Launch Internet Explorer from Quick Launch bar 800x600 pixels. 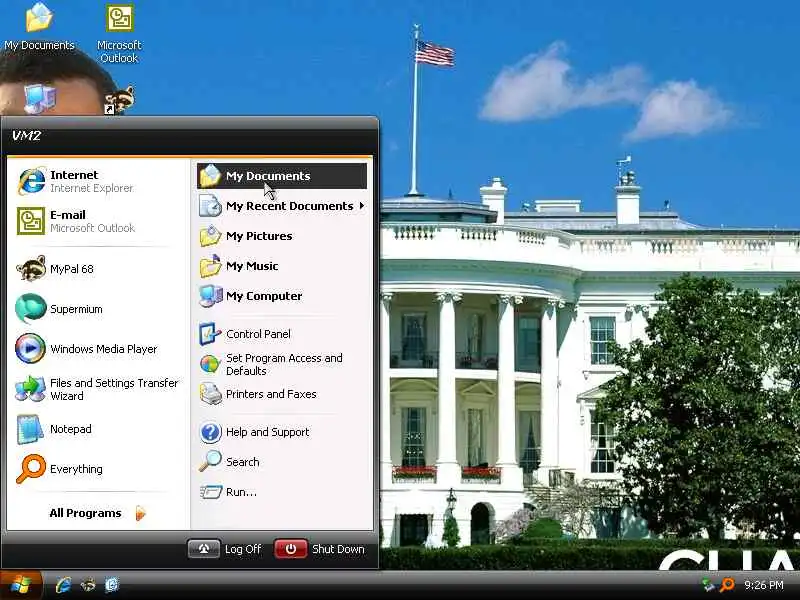tap(63, 585)
